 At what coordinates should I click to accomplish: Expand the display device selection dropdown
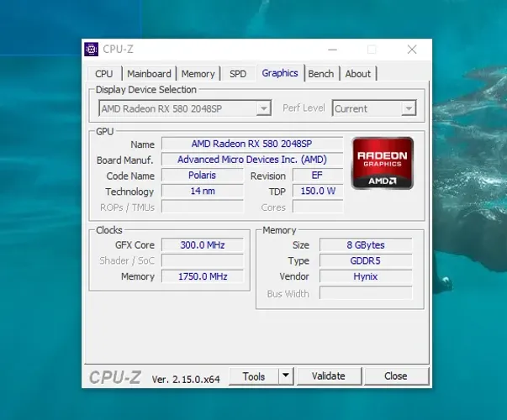pos(264,108)
